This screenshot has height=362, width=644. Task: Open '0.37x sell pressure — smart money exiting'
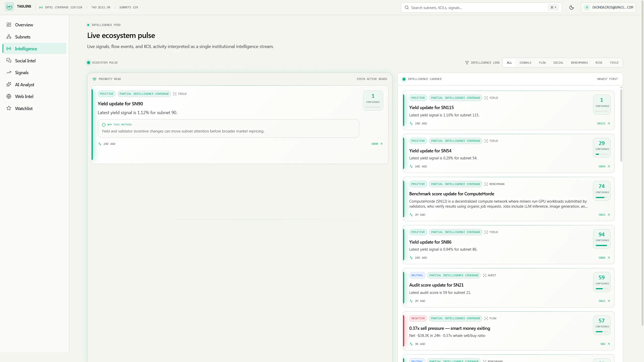tap(450, 328)
